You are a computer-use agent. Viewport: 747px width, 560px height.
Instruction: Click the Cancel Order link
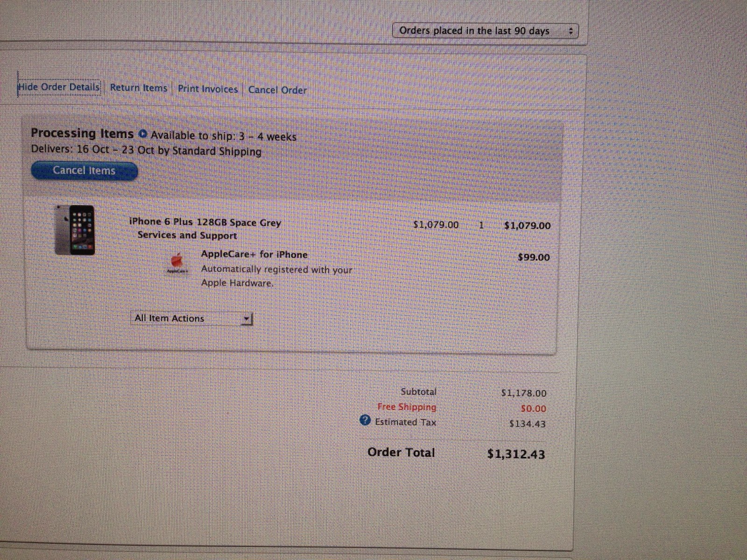pyautogui.click(x=278, y=90)
